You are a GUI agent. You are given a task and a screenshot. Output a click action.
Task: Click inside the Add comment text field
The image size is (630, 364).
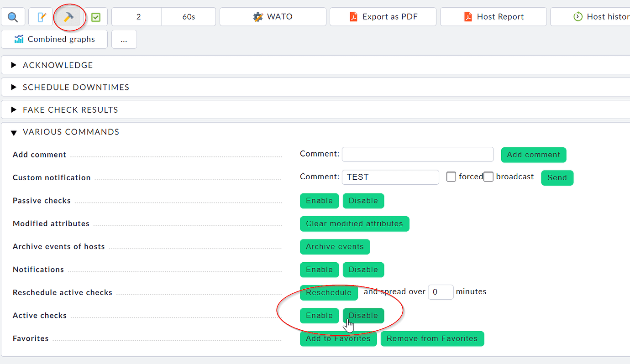[x=417, y=154]
